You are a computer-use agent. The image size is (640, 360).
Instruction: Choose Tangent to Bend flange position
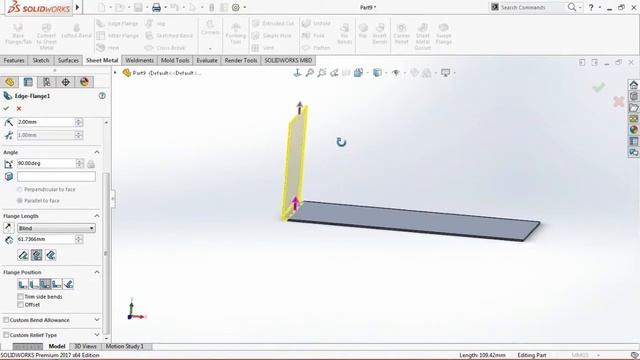(68, 284)
